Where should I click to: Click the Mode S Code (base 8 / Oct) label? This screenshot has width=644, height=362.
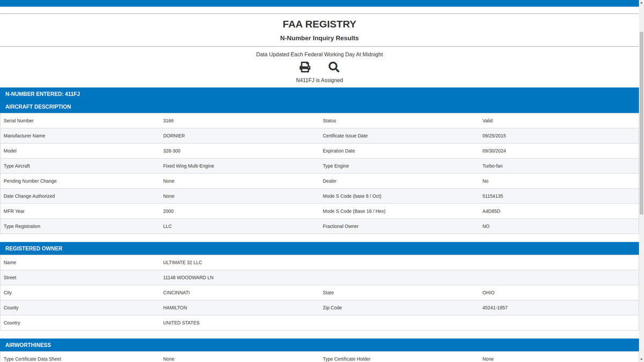pyautogui.click(x=352, y=196)
